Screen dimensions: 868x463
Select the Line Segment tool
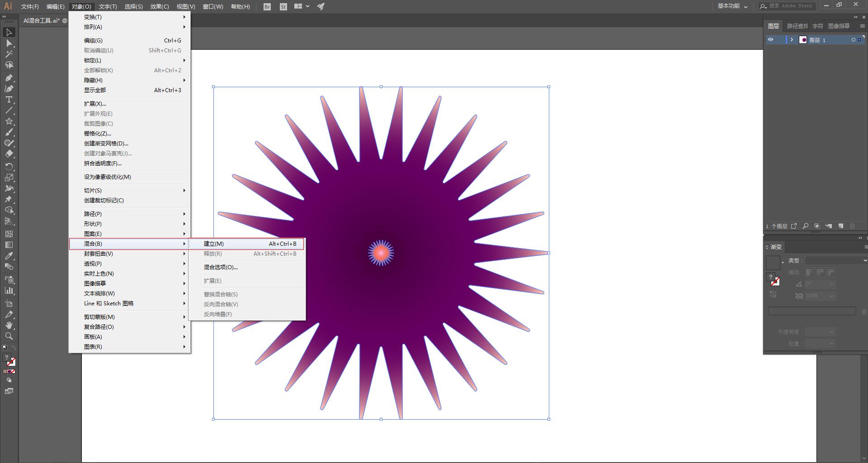pyautogui.click(x=9, y=110)
